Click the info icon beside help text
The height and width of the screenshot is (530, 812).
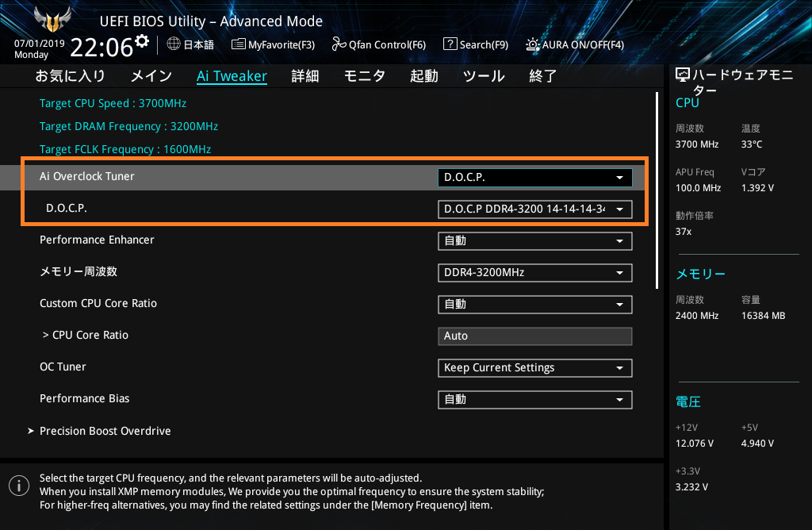19,486
